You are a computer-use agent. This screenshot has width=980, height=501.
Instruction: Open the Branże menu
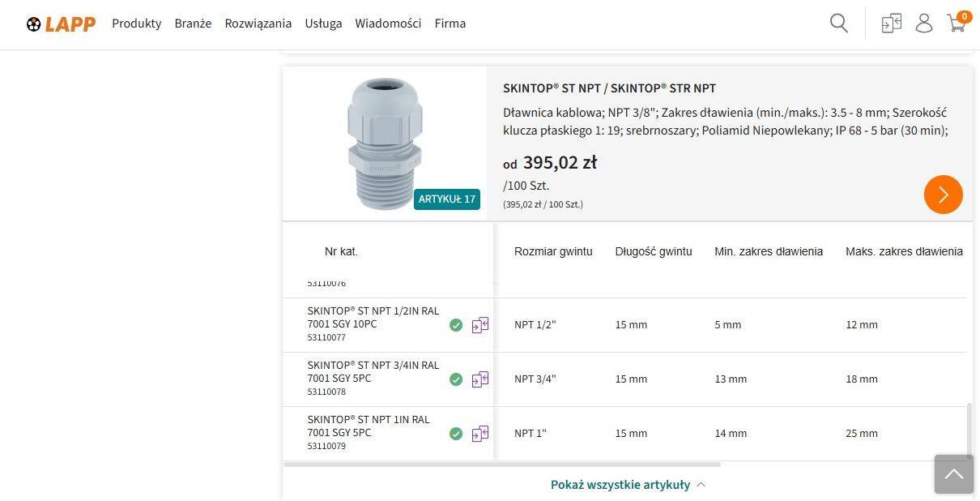tap(193, 24)
